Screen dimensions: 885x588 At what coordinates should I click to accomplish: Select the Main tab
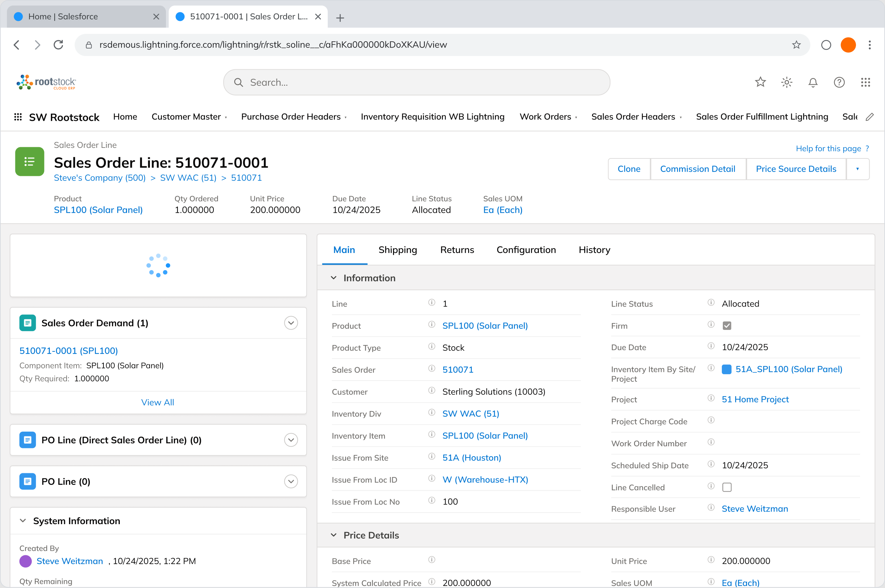[344, 250]
